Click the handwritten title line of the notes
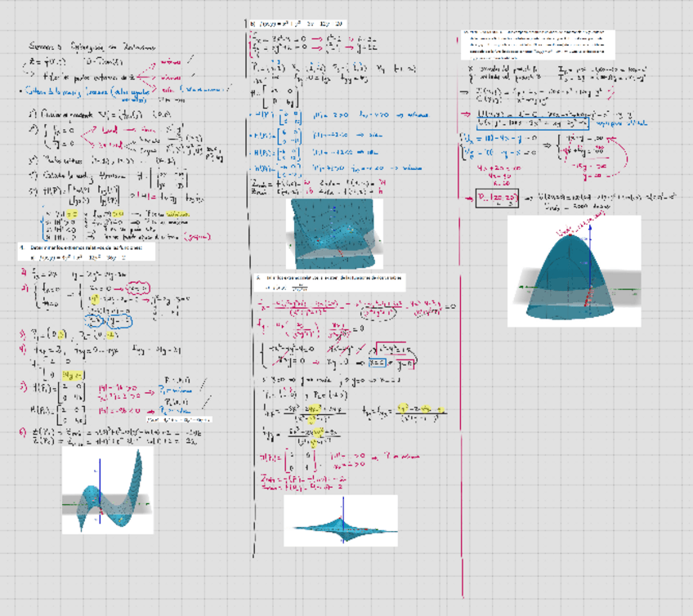The height and width of the screenshot is (616, 693). 92,47
